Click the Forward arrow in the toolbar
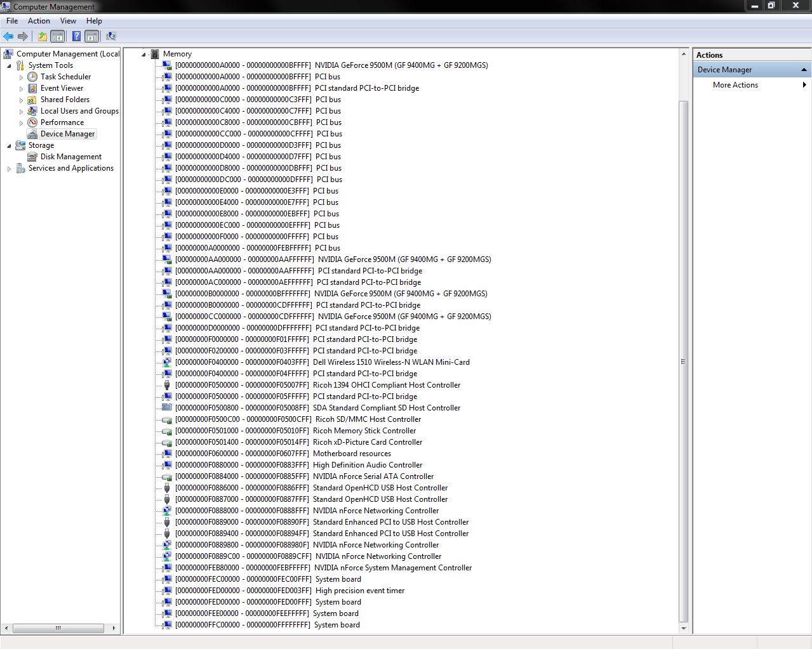Viewport: 812px width, 649px height. coord(23,36)
